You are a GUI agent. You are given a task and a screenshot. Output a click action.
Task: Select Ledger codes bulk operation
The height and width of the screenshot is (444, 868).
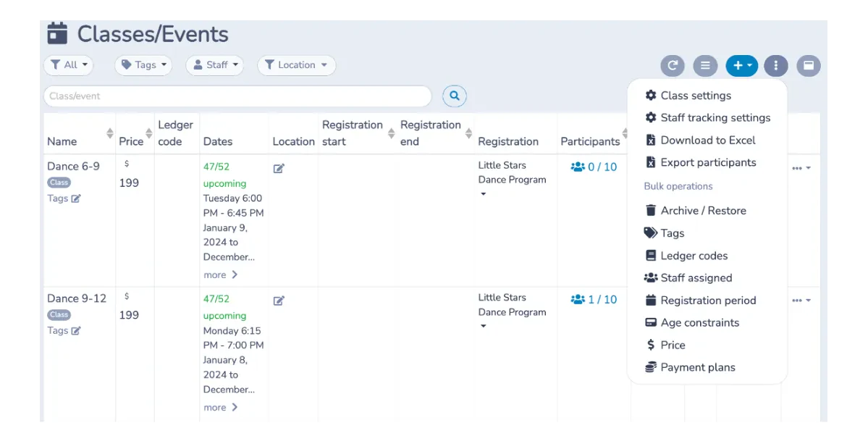coord(686,256)
